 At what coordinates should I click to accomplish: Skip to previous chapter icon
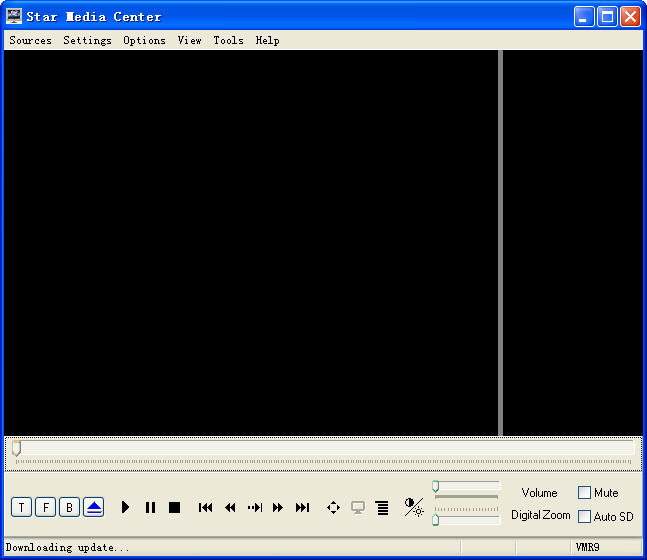pos(205,507)
